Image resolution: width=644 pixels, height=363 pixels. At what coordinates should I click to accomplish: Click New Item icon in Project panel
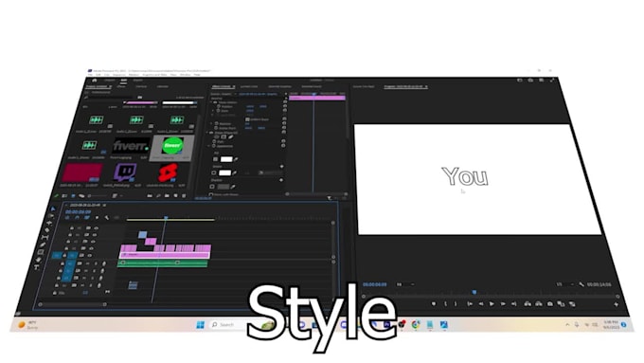[x=175, y=195]
